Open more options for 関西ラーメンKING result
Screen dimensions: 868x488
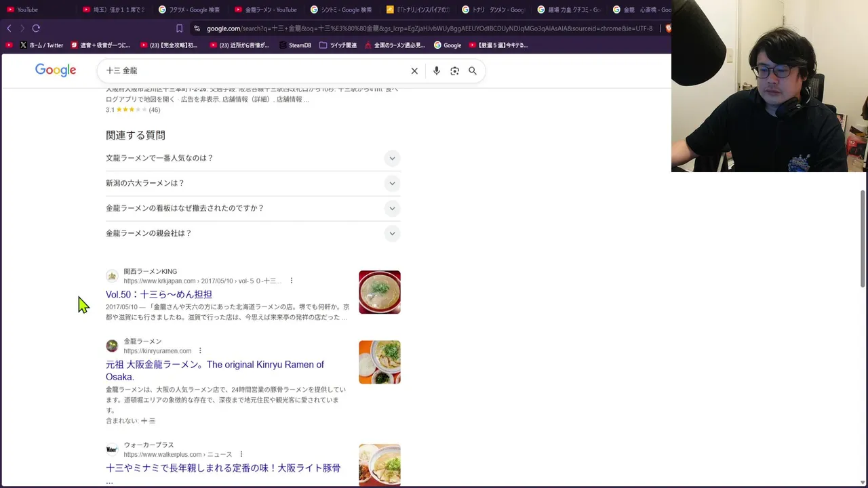(292, 281)
